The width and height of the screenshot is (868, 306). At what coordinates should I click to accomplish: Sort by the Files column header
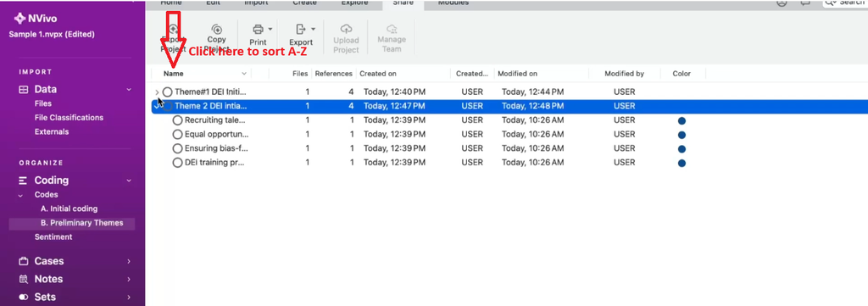click(300, 74)
